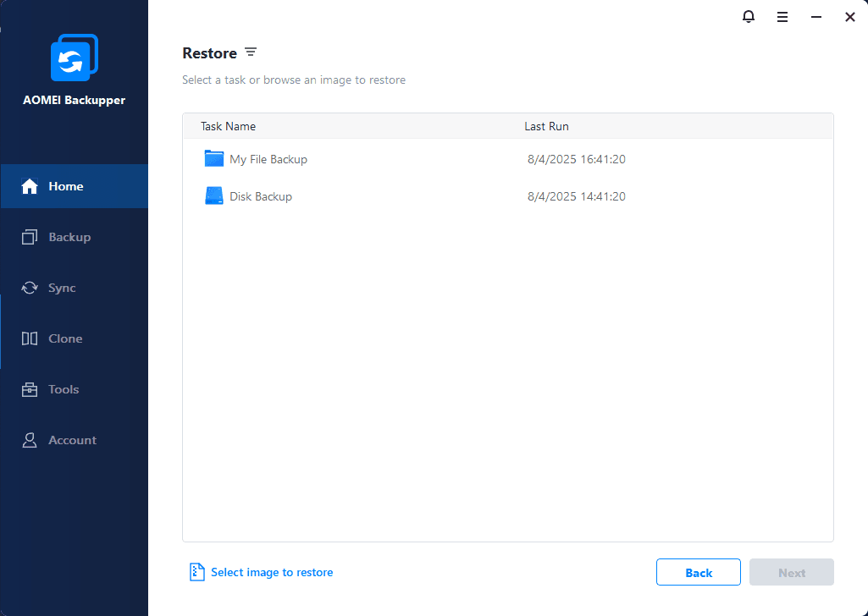Click the AOMEI Backupper logo icon
The image size is (868, 616).
(75, 58)
